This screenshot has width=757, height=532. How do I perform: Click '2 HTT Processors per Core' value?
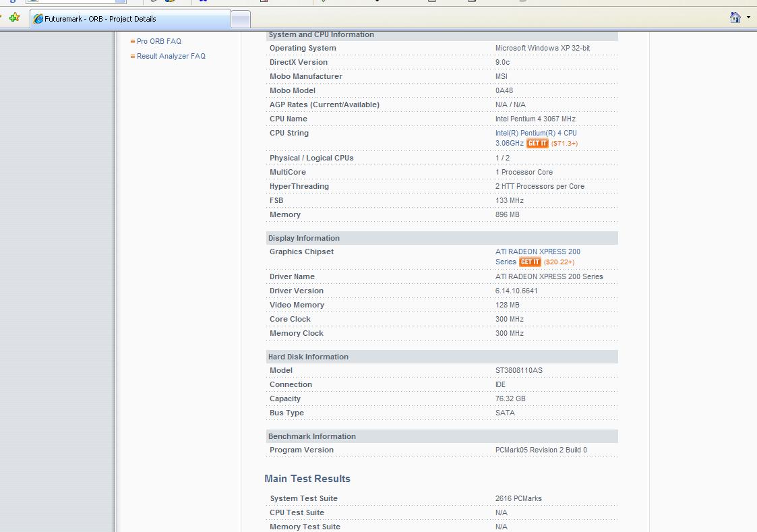(x=540, y=186)
